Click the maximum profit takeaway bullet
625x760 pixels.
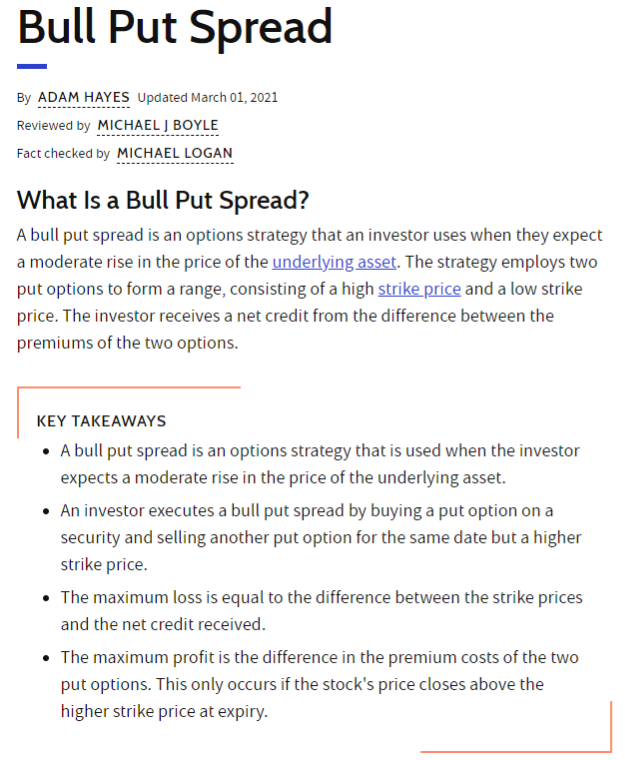[x=320, y=684]
